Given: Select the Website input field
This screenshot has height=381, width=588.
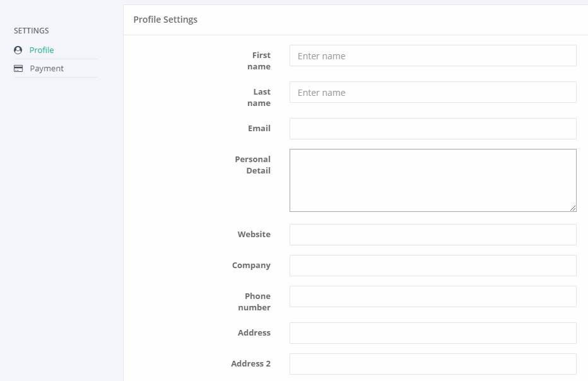Looking at the screenshot, I should (433, 235).
